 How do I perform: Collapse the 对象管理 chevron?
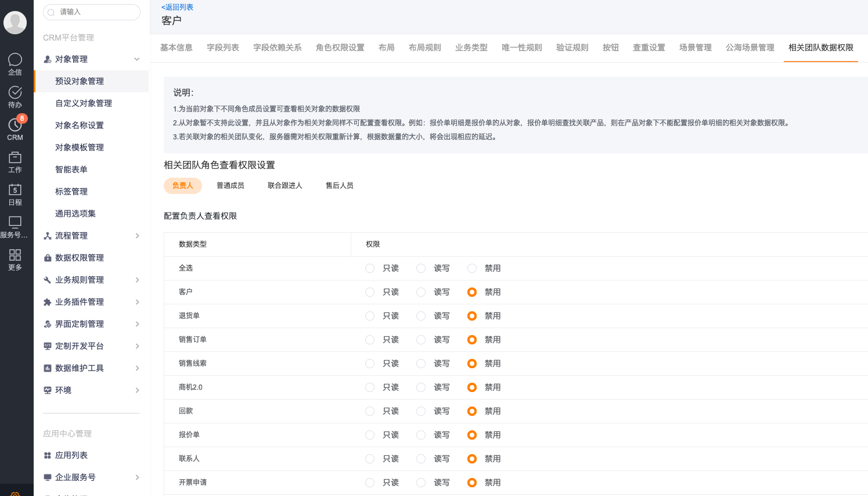click(x=137, y=59)
